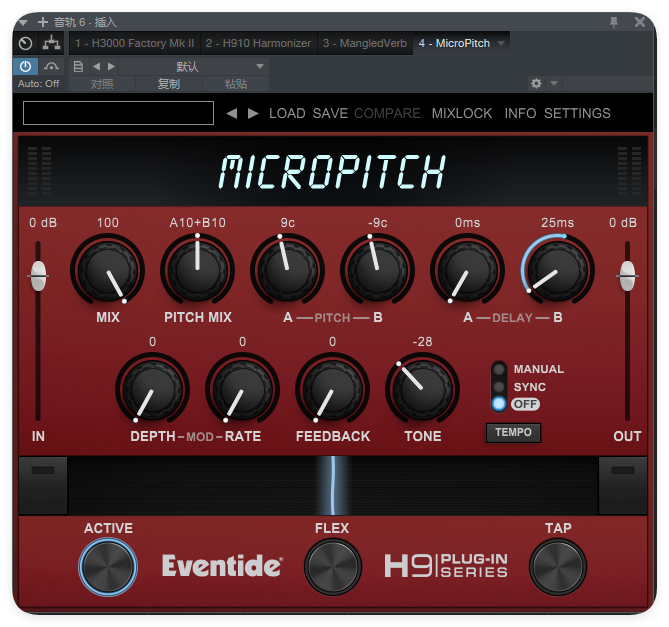Screen dimensions: 669x627
Task: Click the Pitch A knob showing 9c
Action: 288,270
